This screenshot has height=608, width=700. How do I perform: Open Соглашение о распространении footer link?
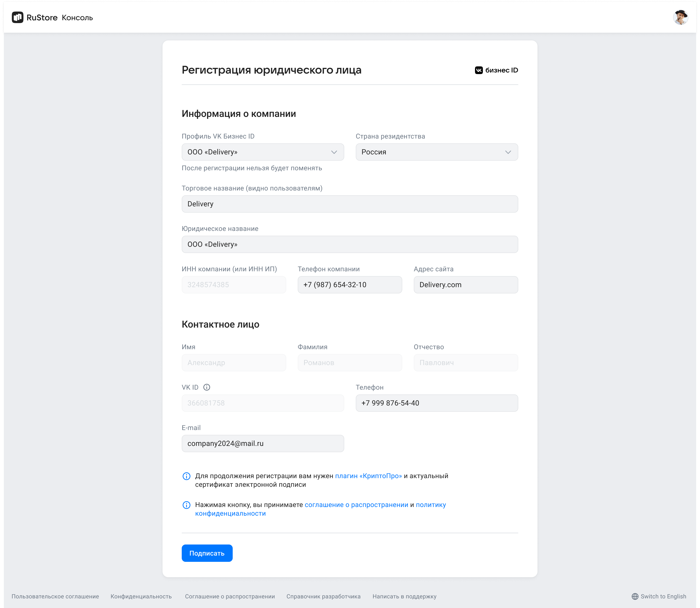[230, 596]
